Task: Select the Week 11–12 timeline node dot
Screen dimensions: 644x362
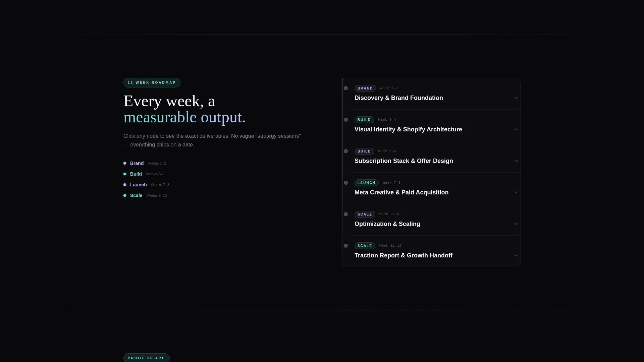Action: [346, 246]
